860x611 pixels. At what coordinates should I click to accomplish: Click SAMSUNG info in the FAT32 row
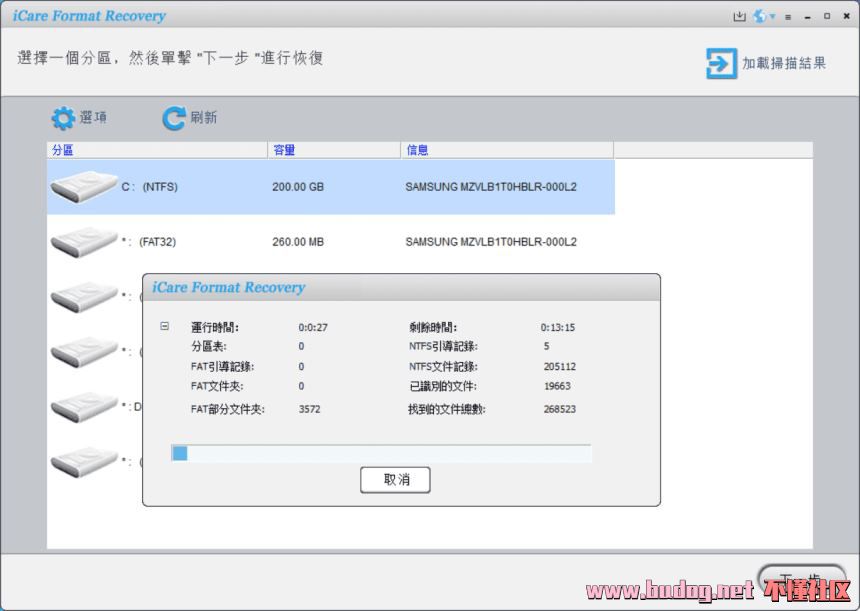click(491, 242)
